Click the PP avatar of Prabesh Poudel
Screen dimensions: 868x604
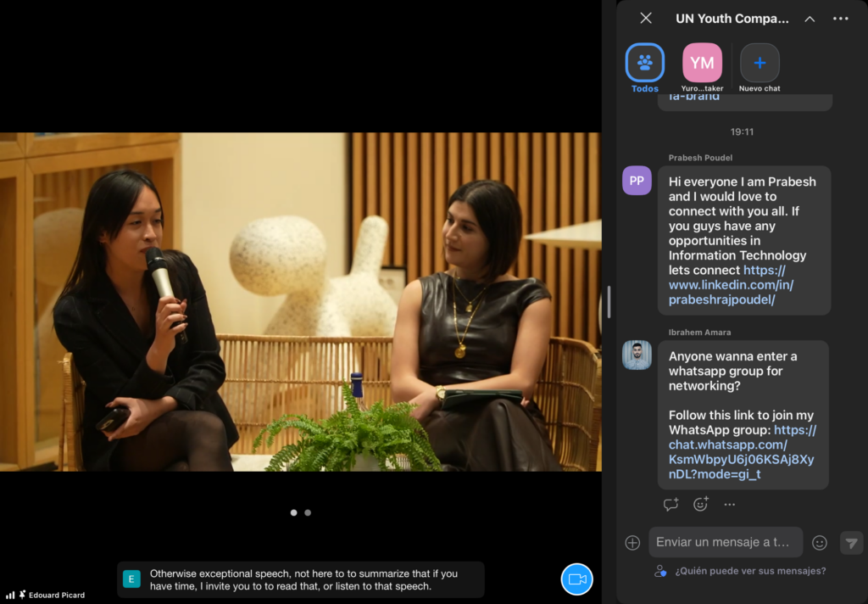click(x=637, y=181)
